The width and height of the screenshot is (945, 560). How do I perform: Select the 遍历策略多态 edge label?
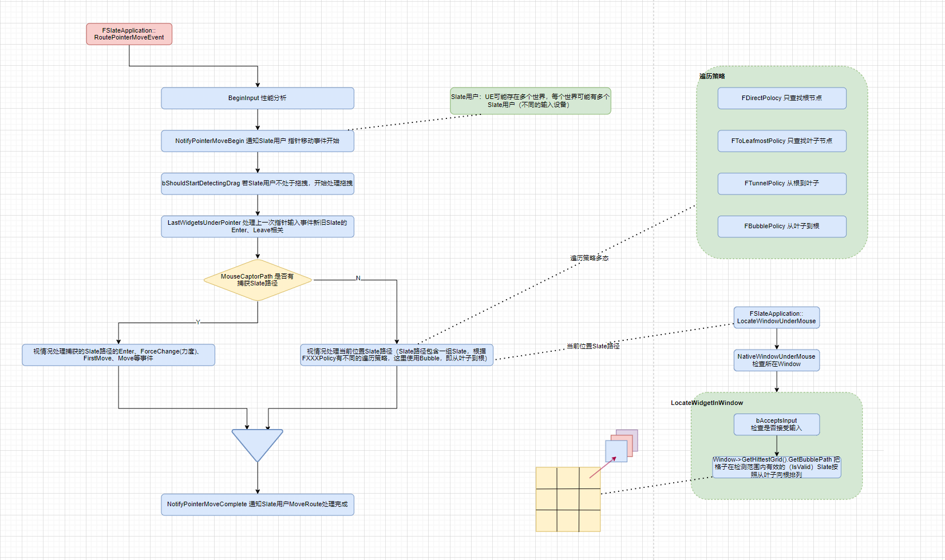coord(590,259)
